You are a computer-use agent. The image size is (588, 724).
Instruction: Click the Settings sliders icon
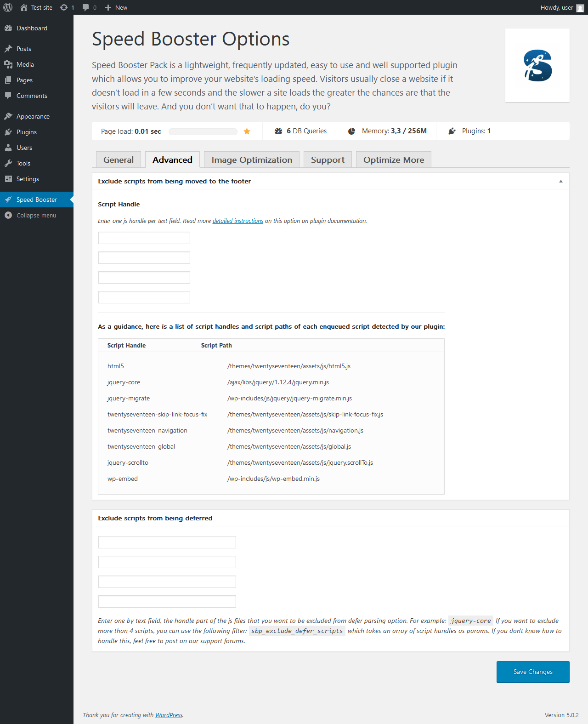pyautogui.click(x=8, y=179)
